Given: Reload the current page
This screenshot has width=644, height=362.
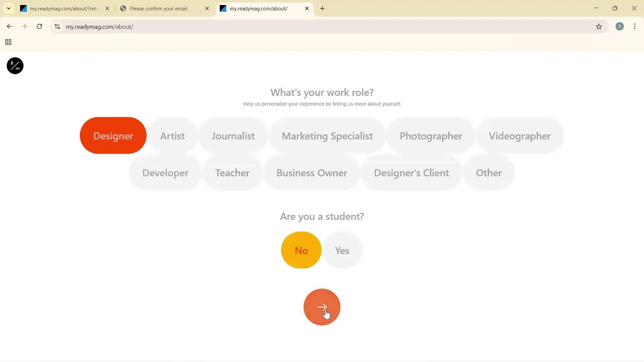Looking at the screenshot, I should [x=39, y=26].
